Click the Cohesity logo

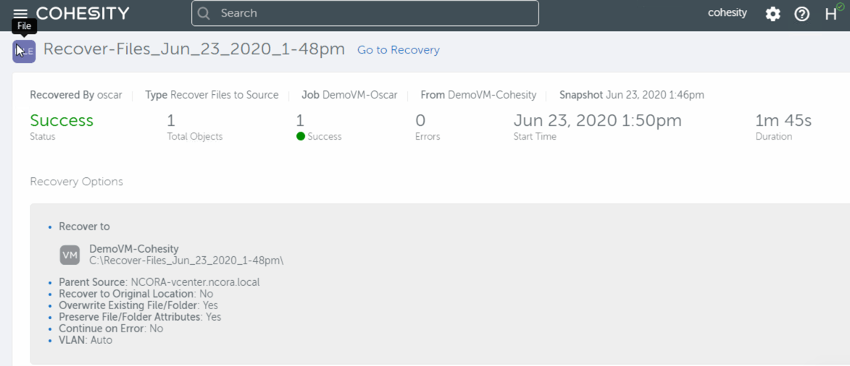(x=83, y=14)
